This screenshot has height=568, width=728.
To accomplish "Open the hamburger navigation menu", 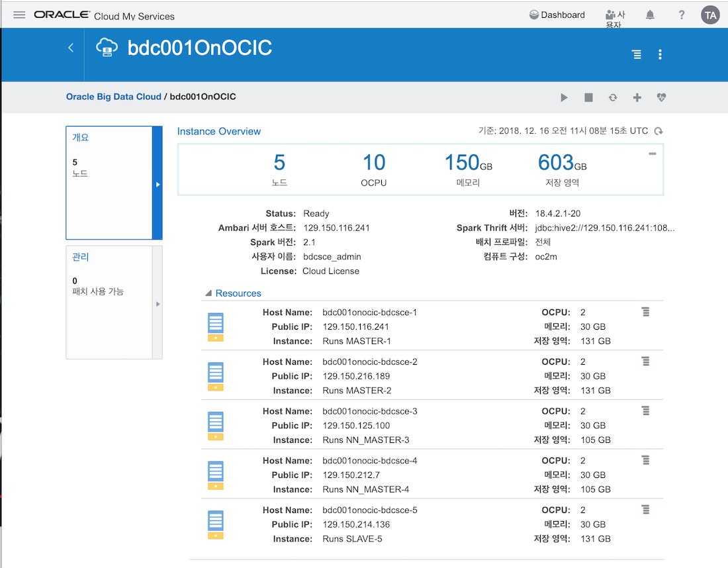I will pyautogui.click(x=19, y=15).
